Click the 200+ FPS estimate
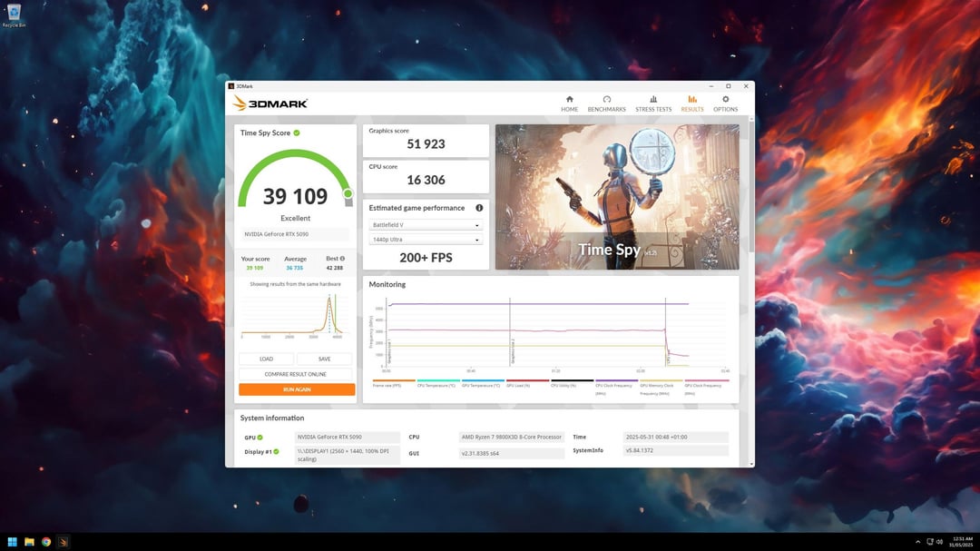This screenshot has height=551, width=980. [426, 258]
